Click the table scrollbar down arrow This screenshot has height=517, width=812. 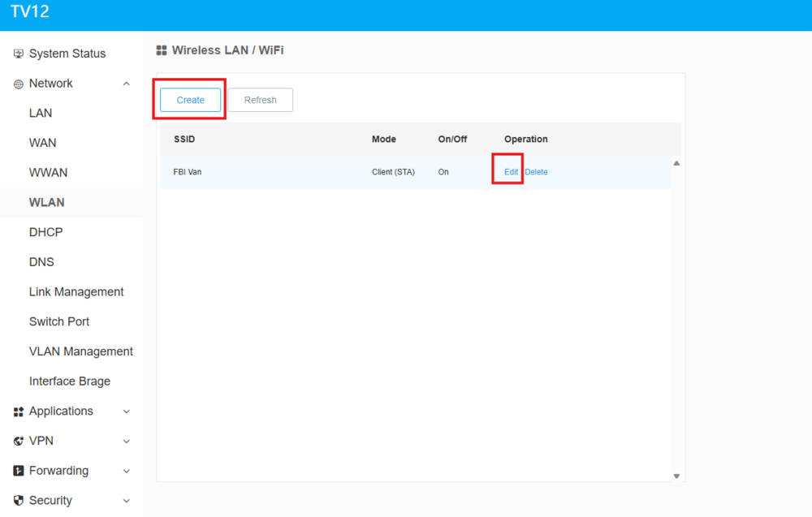[676, 476]
